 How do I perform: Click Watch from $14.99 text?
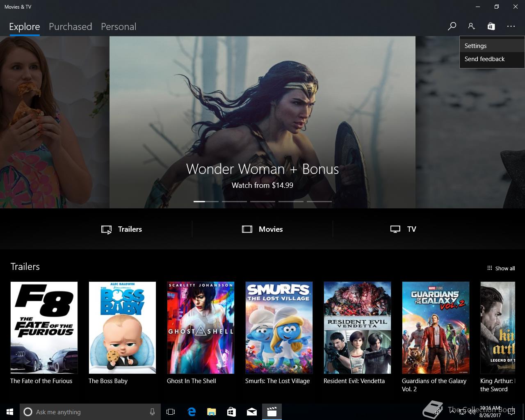click(x=262, y=185)
